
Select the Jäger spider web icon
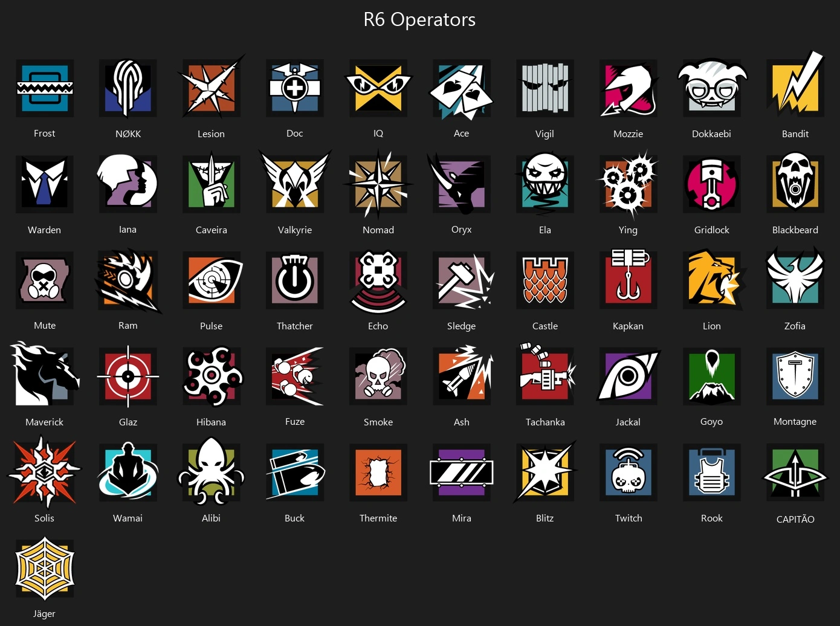click(45, 569)
